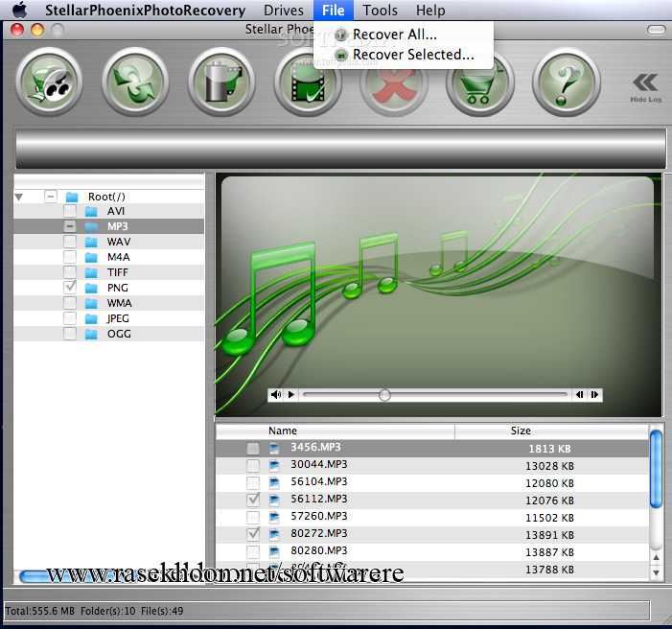This screenshot has height=629, width=672.
Task: Uncheck the PNG folder checkbox
Action: click(70, 288)
